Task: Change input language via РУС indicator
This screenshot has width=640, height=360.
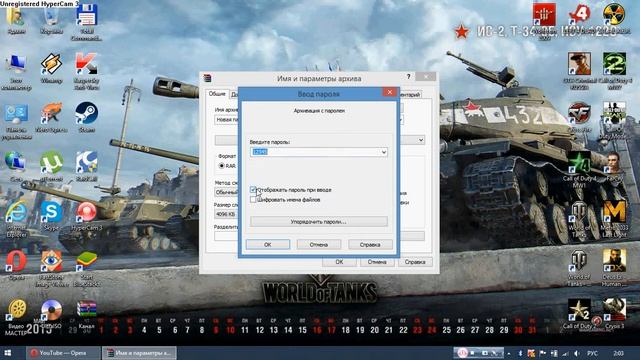Action: (593, 353)
